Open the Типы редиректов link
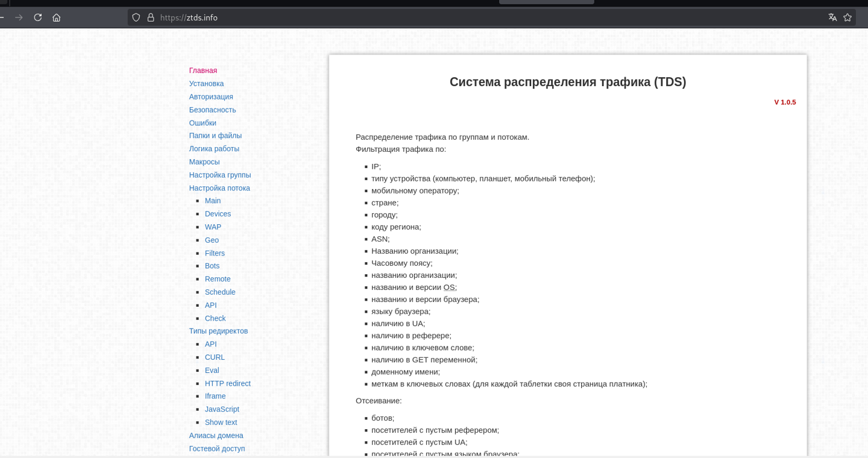The width and height of the screenshot is (868, 458). tap(218, 331)
